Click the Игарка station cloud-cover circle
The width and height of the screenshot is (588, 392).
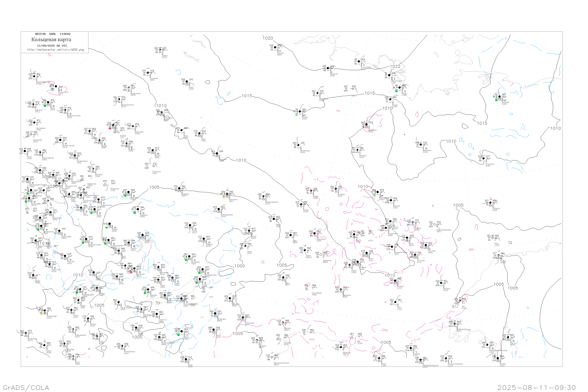click(x=160, y=50)
